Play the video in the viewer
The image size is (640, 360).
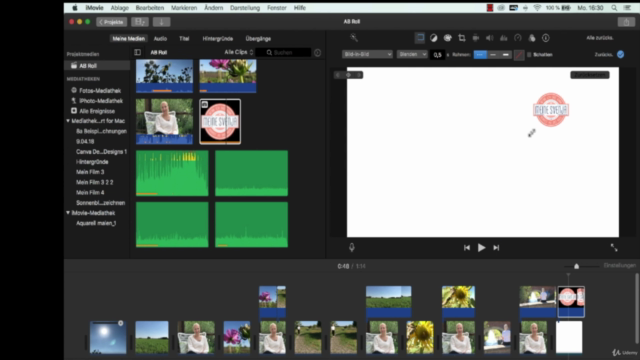[482, 247]
